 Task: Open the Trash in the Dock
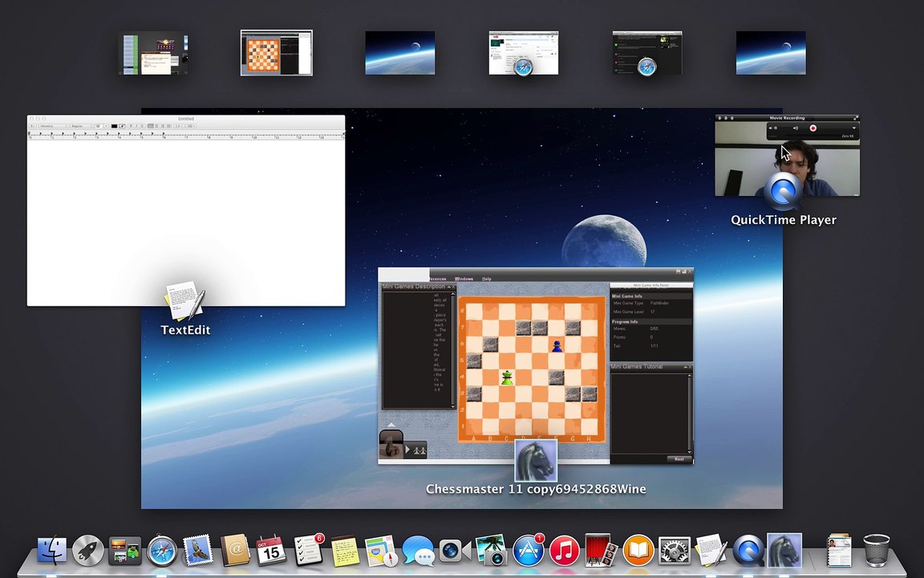click(x=876, y=550)
